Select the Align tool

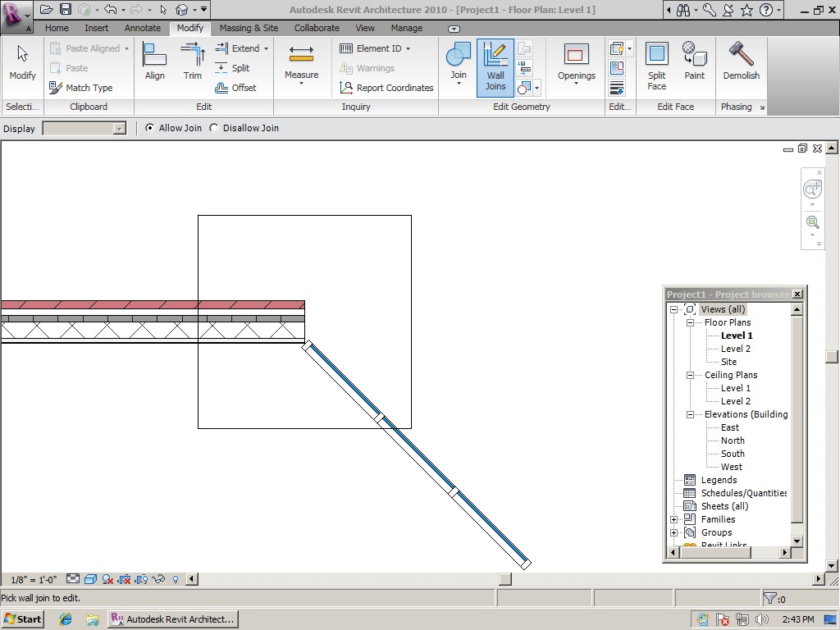pyautogui.click(x=154, y=62)
